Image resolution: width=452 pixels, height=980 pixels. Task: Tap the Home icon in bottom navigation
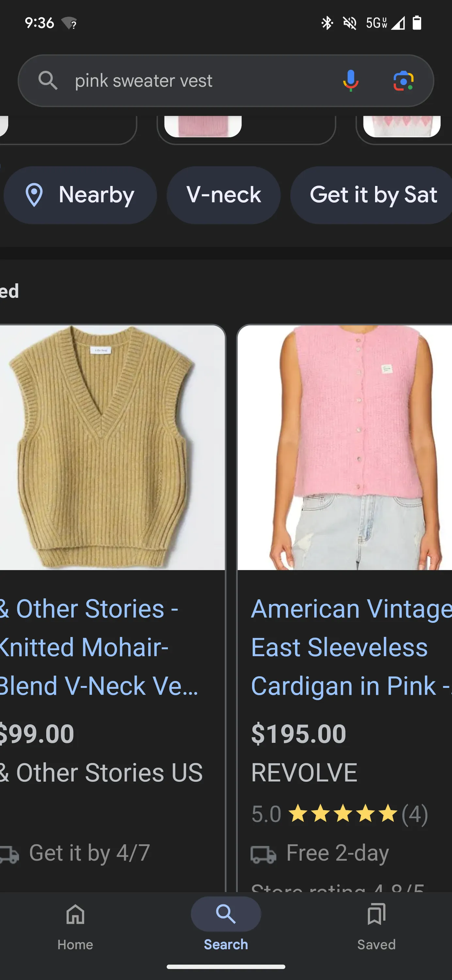pos(75,914)
